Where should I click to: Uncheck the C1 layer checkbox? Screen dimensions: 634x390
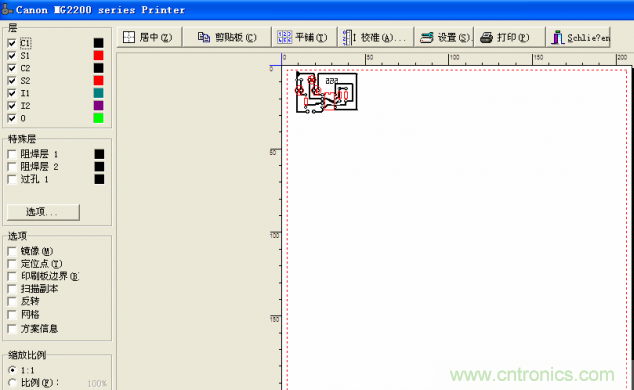(12, 43)
